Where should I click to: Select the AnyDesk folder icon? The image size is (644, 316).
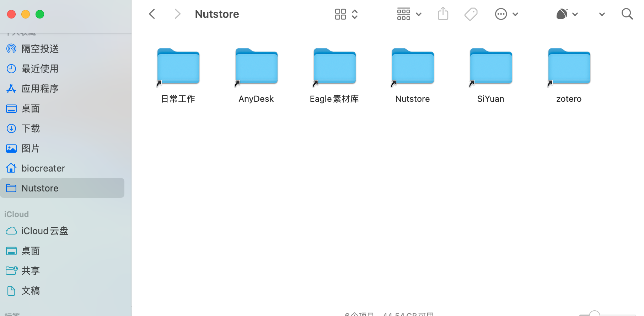pyautogui.click(x=257, y=66)
